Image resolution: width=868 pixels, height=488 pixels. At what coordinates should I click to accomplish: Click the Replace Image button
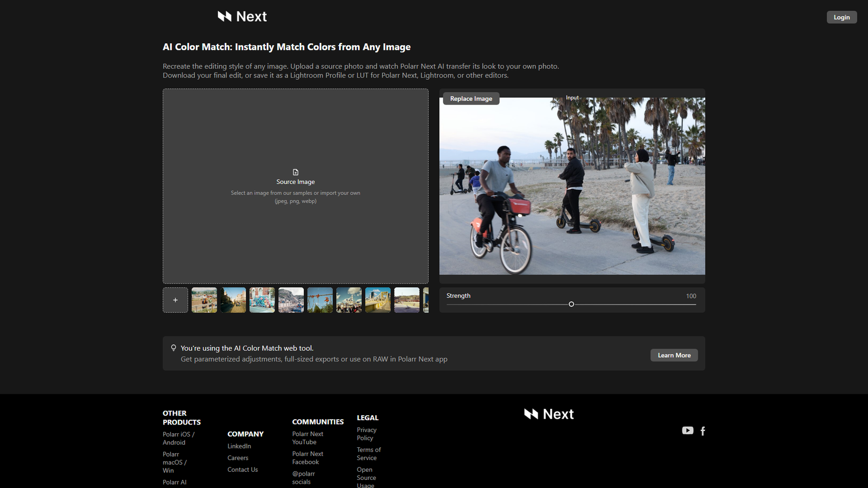pyautogui.click(x=471, y=99)
